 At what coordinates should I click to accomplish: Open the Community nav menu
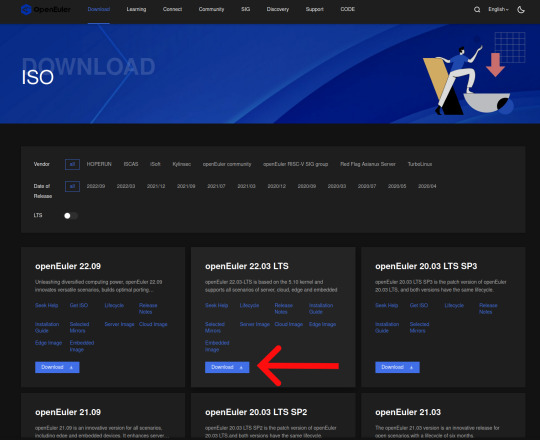point(211,9)
